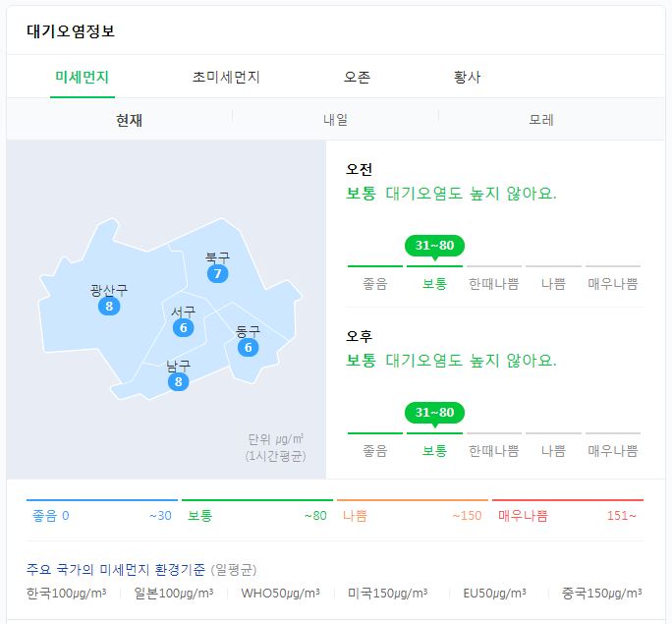Click the 남구 value badge 8
The height and width of the screenshot is (624, 672).
(x=178, y=381)
